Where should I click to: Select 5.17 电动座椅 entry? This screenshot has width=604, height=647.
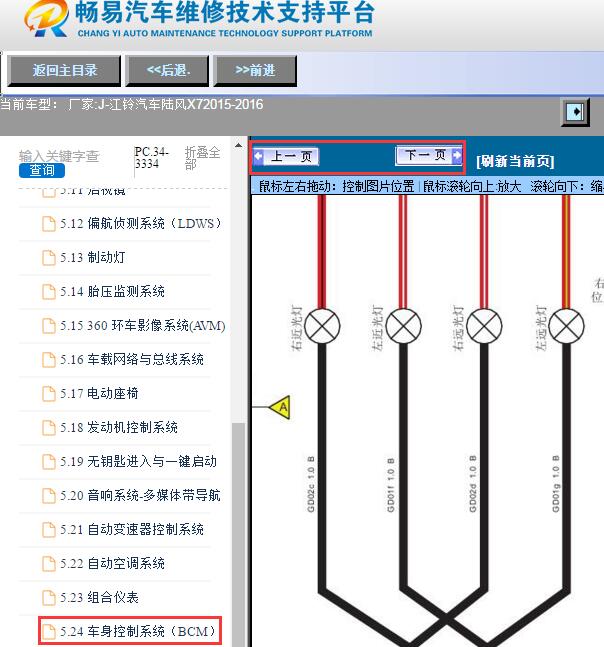(x=99, y=394)
